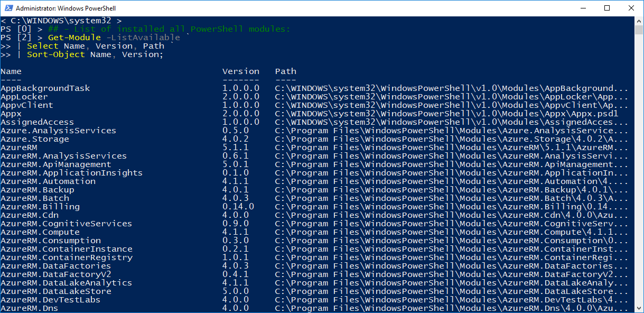The width and height of the screenshot is (644, 313).
Task: Click the 'Name' column header
Action: 11,71
